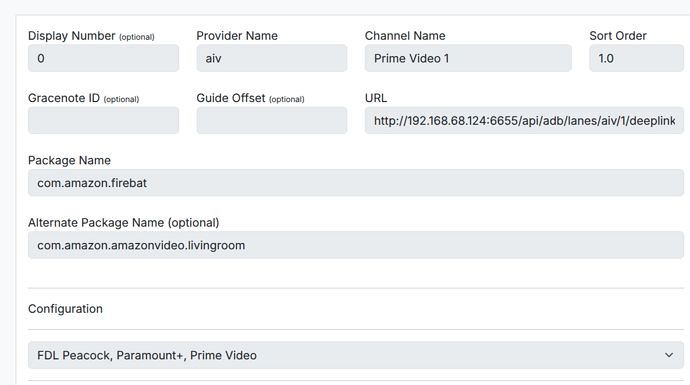Focus the empty Guide Offset field
Screen dimensions: 690x385
(x=272, y=120)
